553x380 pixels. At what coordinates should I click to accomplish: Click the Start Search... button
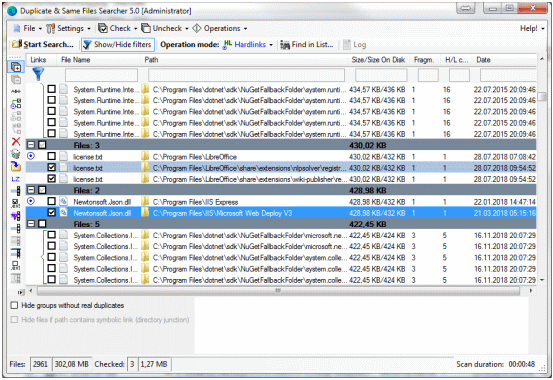coord(43,45)
